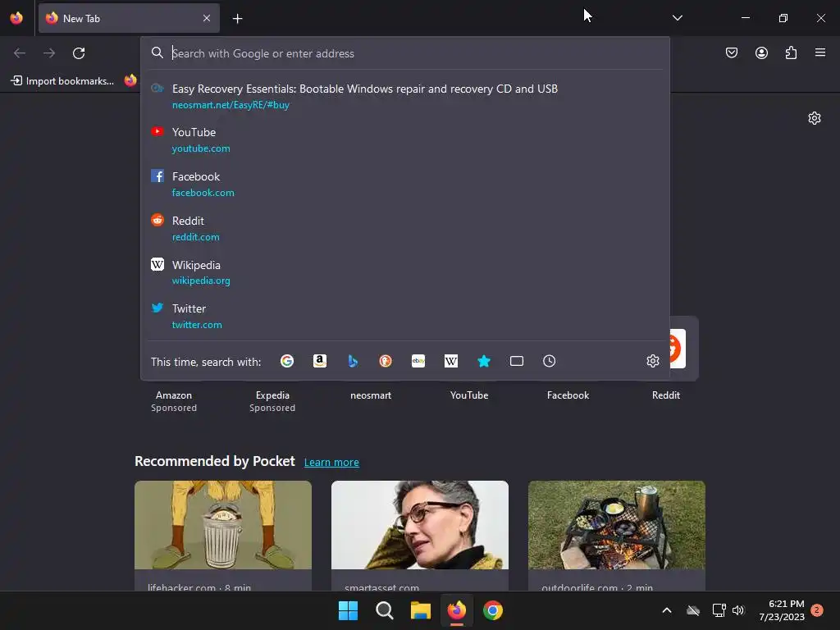Image resolution: width=840 pixels, height=630 pixels.
Task: Open search settings gear in dropdown
Action: [x=652, y=361]
